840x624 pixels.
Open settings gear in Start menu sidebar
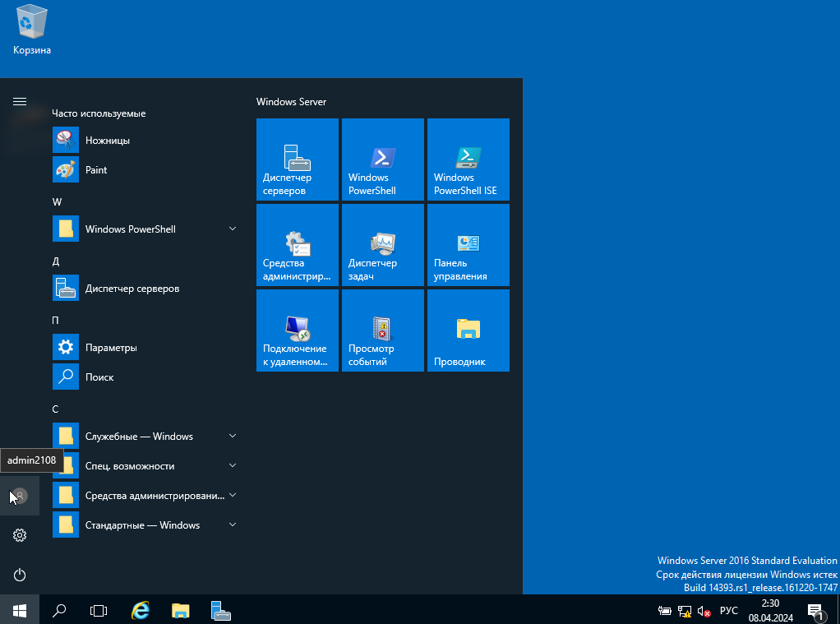point(19,535)
